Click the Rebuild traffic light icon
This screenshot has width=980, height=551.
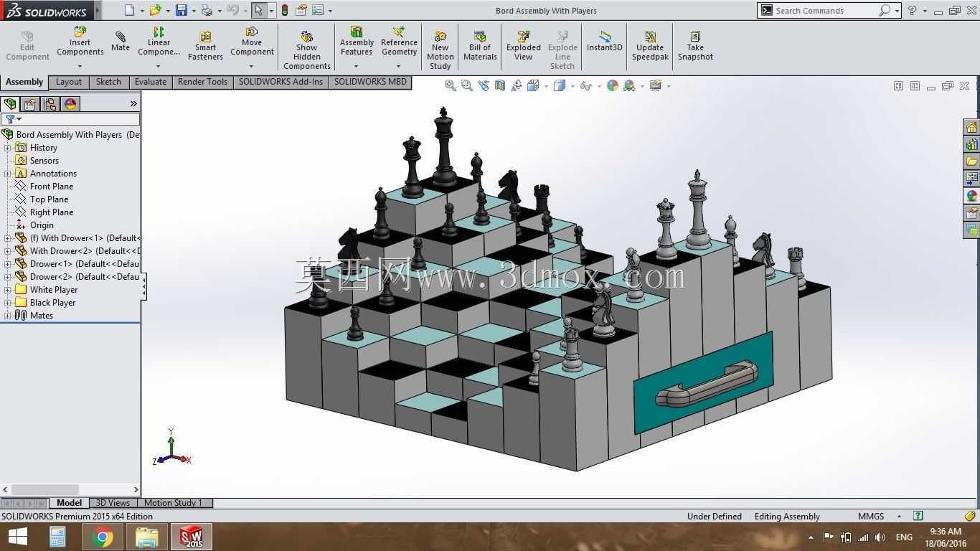pos(285,10)
